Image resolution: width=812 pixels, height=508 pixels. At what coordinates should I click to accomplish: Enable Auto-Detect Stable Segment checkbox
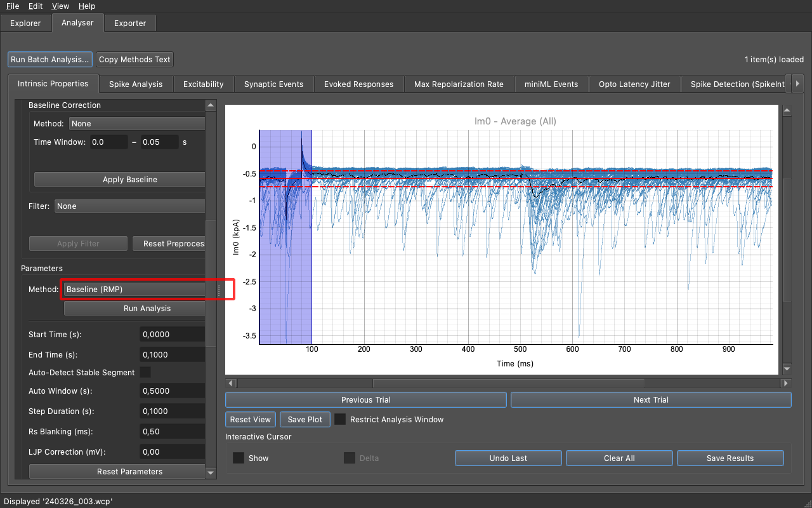click(145, 372)
